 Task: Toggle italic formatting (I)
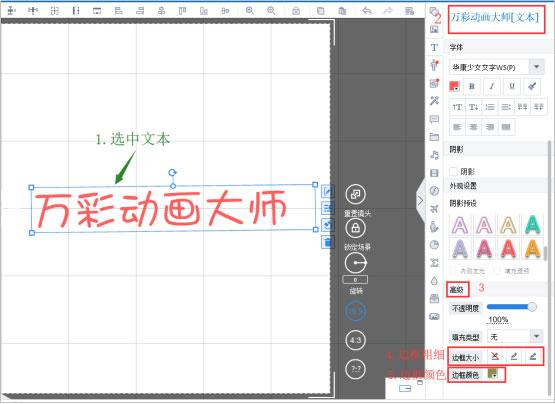492,86
